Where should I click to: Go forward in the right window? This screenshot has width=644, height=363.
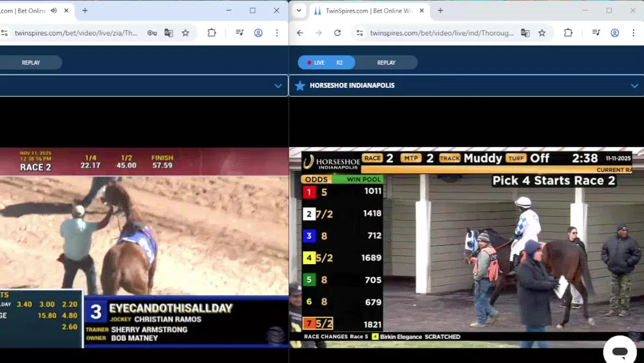(x=318, y=33)
